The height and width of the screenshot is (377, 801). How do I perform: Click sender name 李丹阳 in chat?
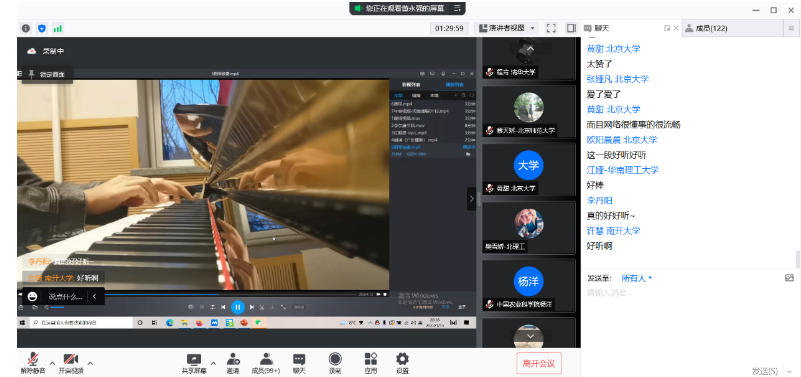(599, 200)
